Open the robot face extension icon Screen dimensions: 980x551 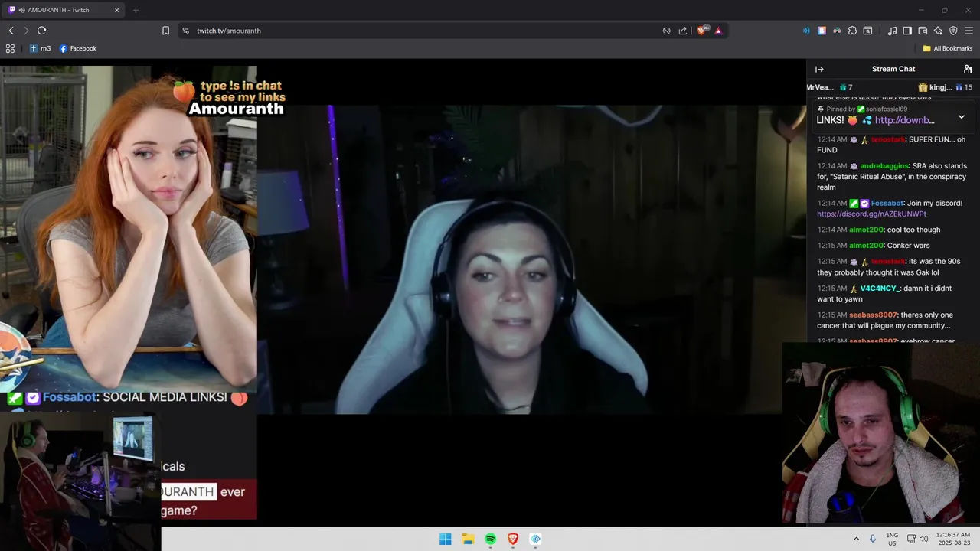(837, 31)
